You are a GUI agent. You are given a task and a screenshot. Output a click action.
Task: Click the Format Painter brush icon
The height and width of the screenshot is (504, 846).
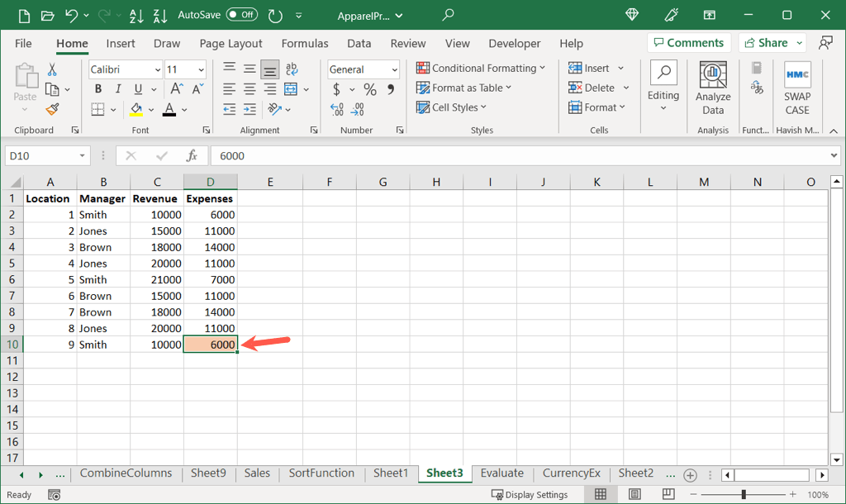pyautogui.click(x=53, y=109)
